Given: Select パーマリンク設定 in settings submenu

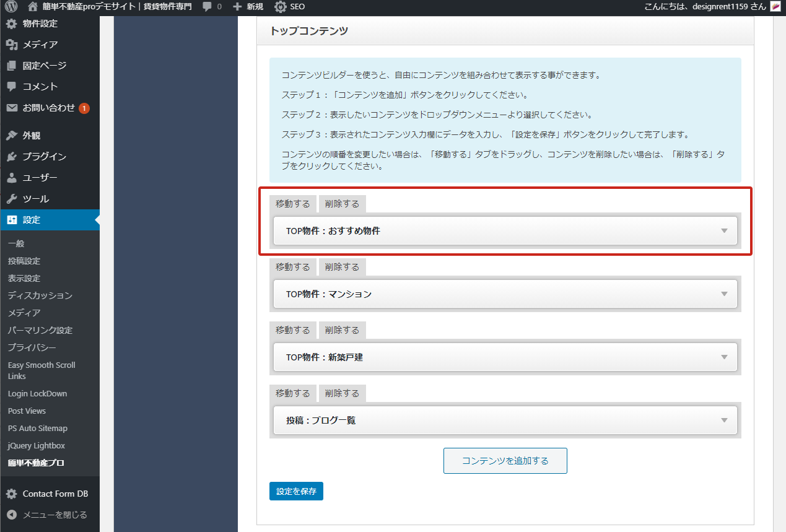Looking at the screenshot, I should pos(40,330).
